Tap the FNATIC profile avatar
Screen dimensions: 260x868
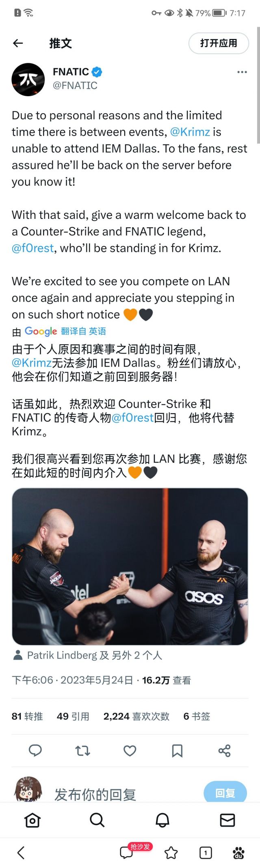[28, 80]
